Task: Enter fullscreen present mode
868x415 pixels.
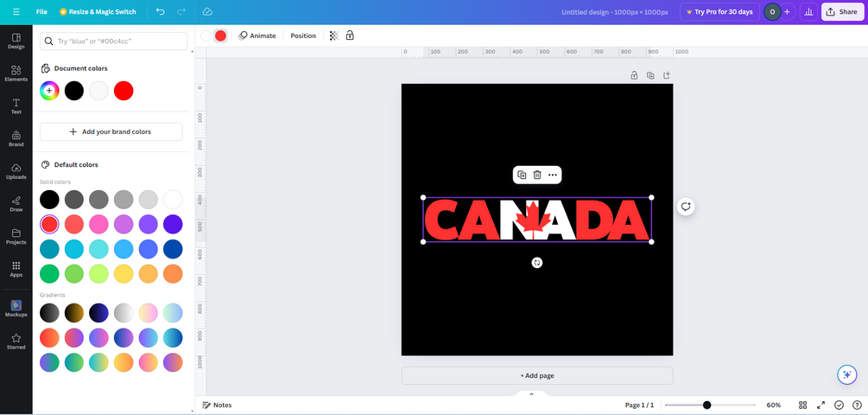Action: click(x=821, y=405)
